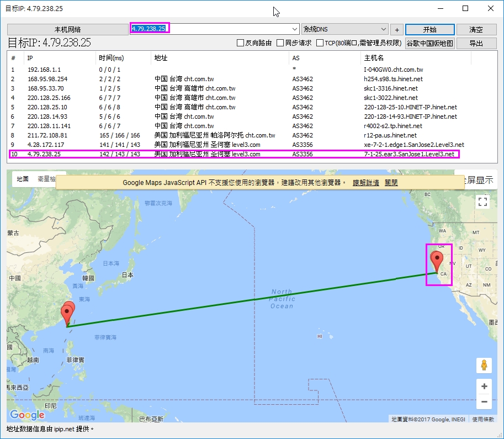Export results with 导出 button
The width and height of the screenshot is (504, 439).
coord(476,43)
